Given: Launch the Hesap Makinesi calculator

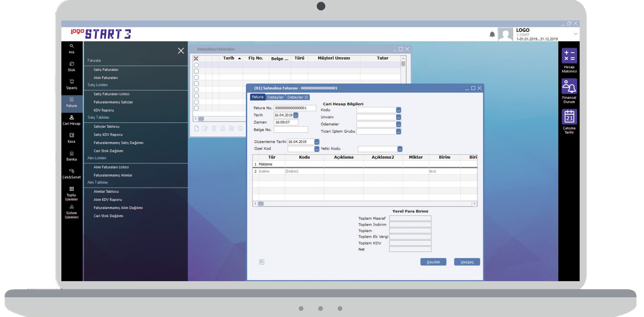Looking at the screenshot, I should point(569,56).
